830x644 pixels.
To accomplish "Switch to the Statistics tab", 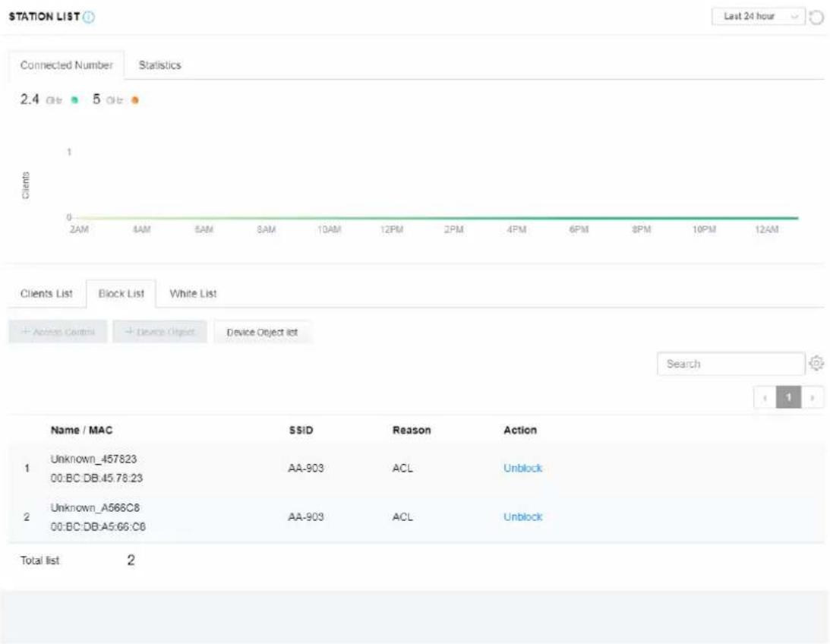I will 160,65.
